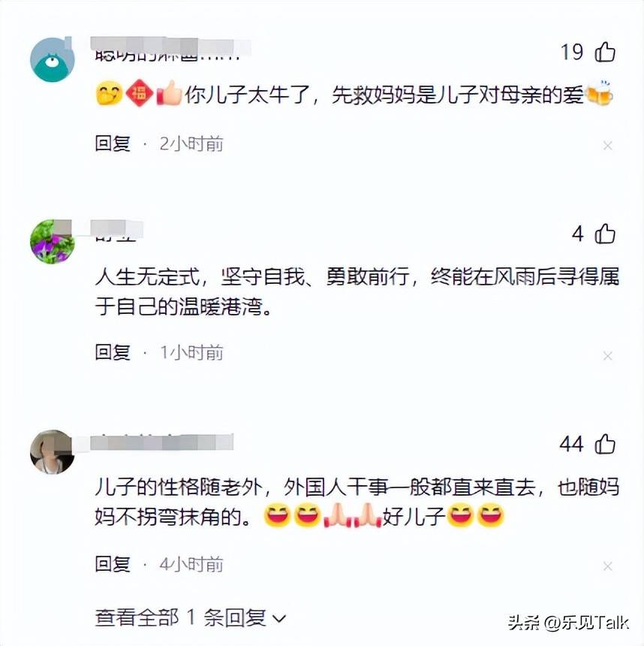Image resolution: width=644 pixels, height=646 pixels.
Task: Reply to the comment posted 4小时前
Action: [x=113, y=564]
